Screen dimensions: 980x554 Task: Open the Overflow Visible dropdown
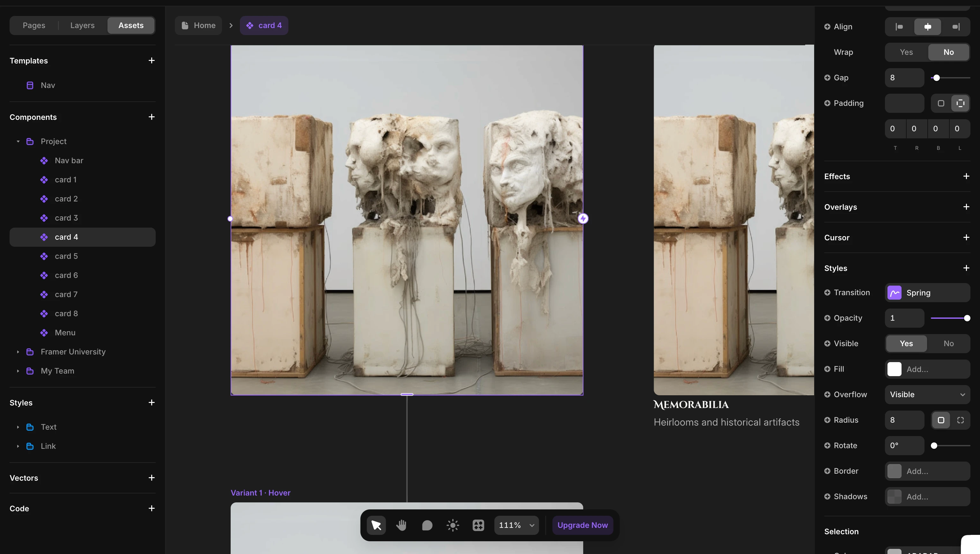click(927, 395)
